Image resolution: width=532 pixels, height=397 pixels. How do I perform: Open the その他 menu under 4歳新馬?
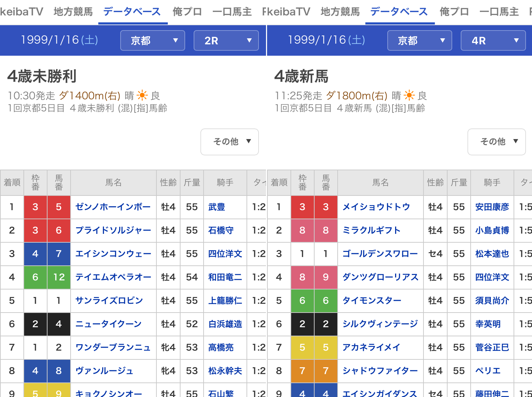pos(497,142)
